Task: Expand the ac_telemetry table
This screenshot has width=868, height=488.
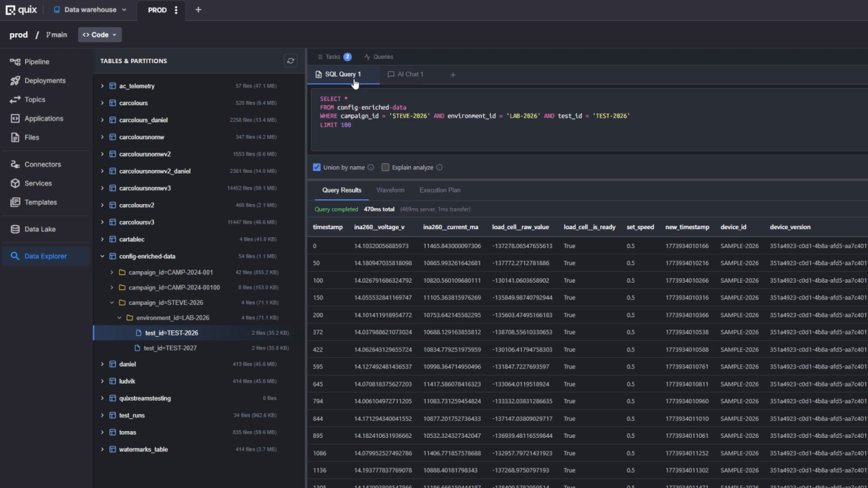Action: [x=102, y=86]
